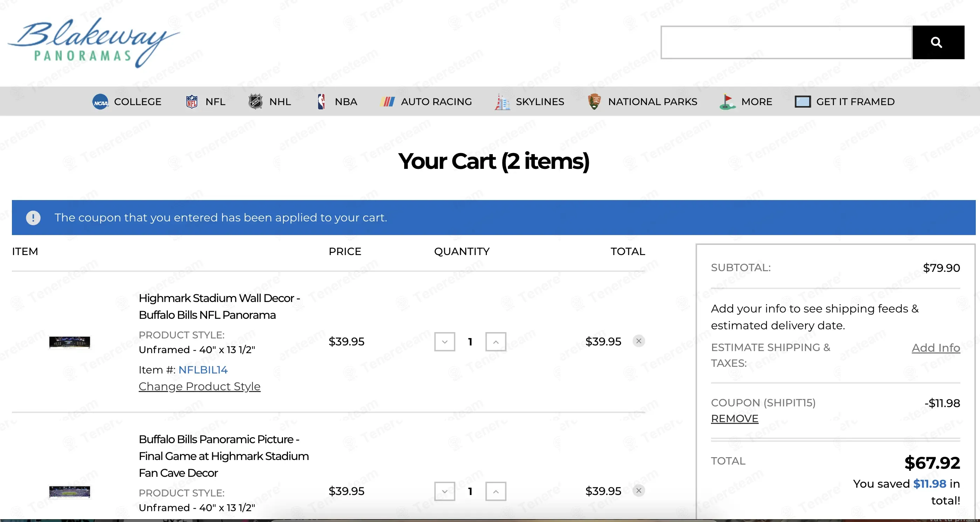This screenshot has height=522, width=980.
Task: Increase quantity of Buffalo Bills Panoramic Picture
Action: [x=496, y=492]
